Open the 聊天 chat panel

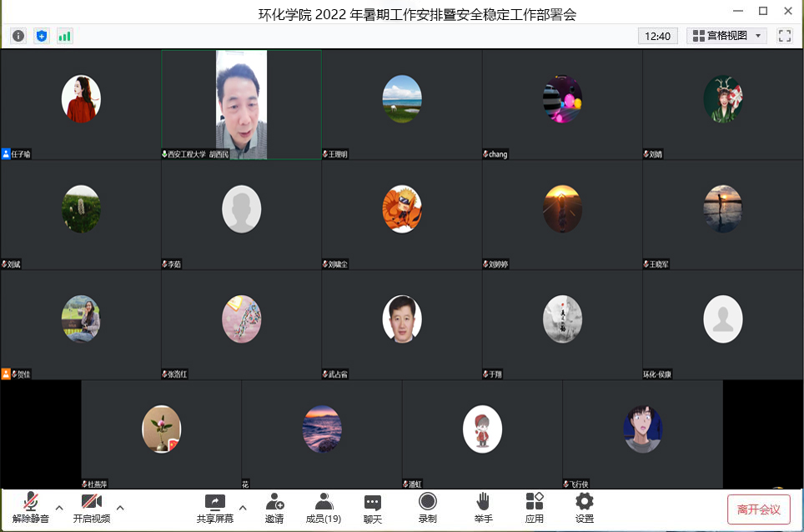373,507
